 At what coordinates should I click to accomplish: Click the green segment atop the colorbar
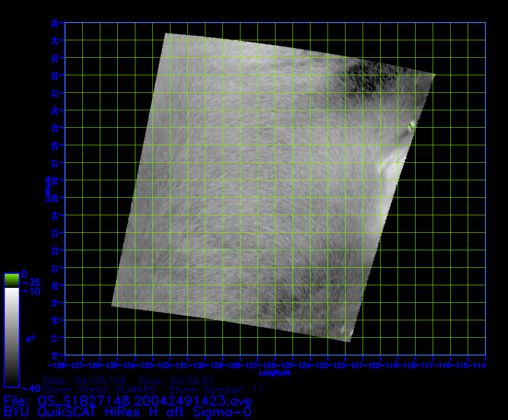pos(11,280)
